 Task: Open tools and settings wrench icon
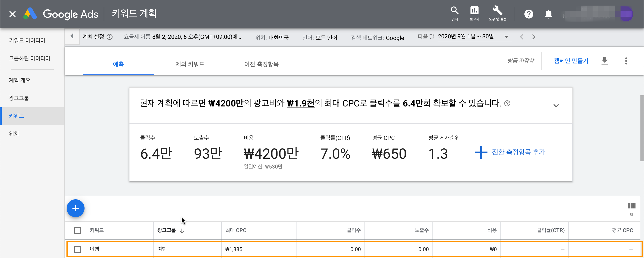497,11
